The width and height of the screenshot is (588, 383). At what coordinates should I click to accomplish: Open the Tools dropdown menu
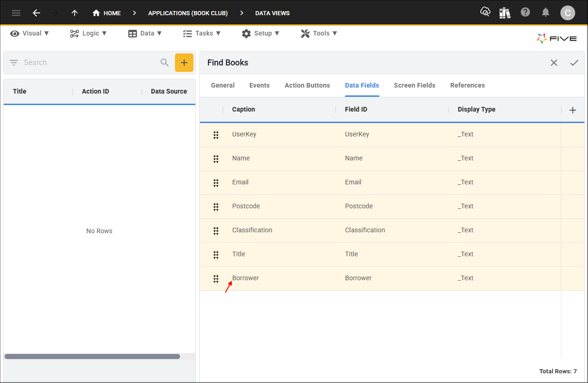[x=319, y=33]
